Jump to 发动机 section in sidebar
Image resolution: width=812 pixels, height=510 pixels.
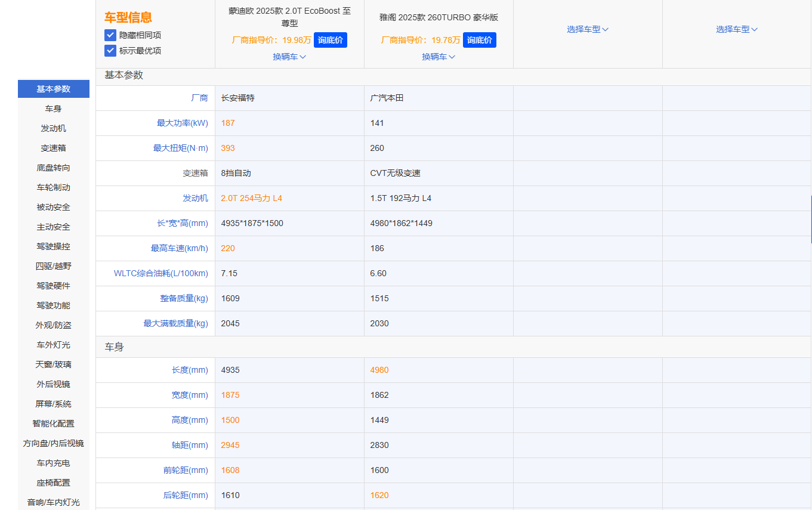(x=54, y=128)
